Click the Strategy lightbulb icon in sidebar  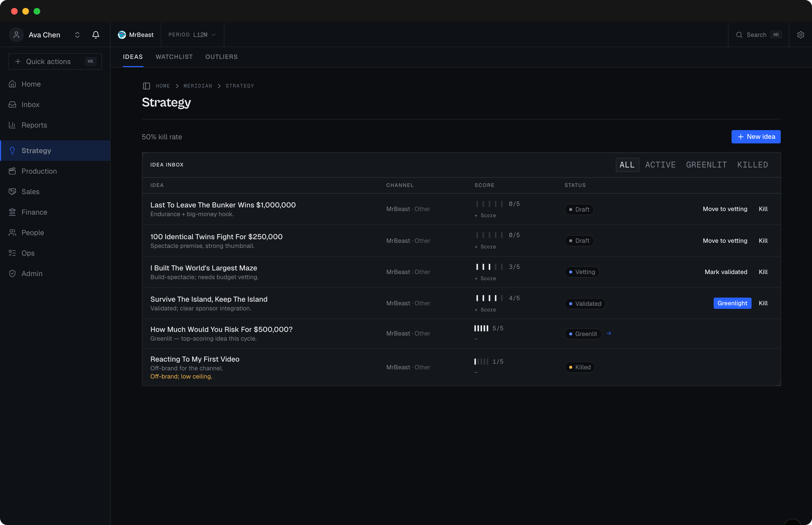pyautogui.click(x=12, y=151)
